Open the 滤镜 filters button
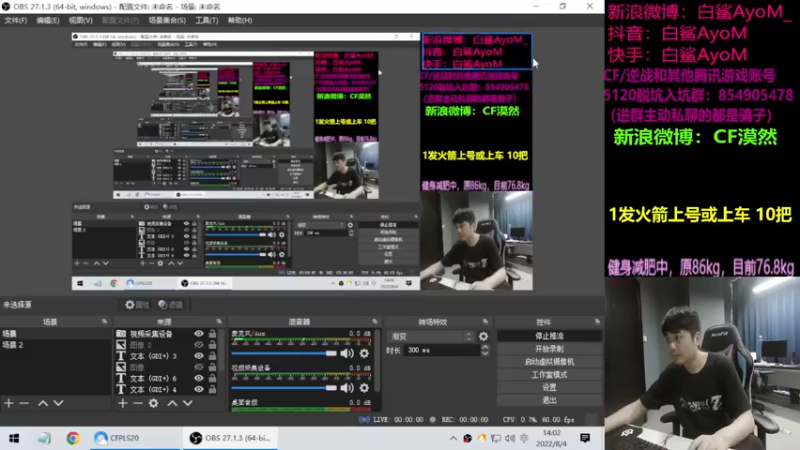 point(170,305)
